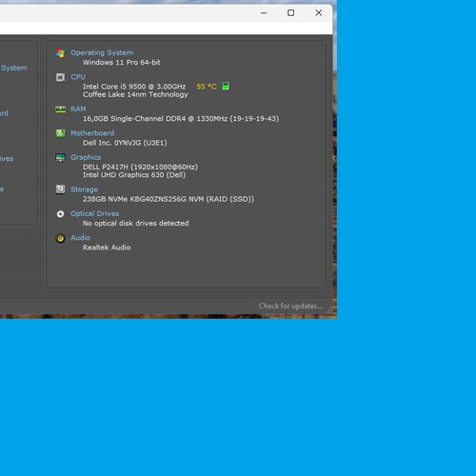Viewport: 476px width, 476px height.
Task: Click the Graphics monitor icon
Action: [60, 157]
